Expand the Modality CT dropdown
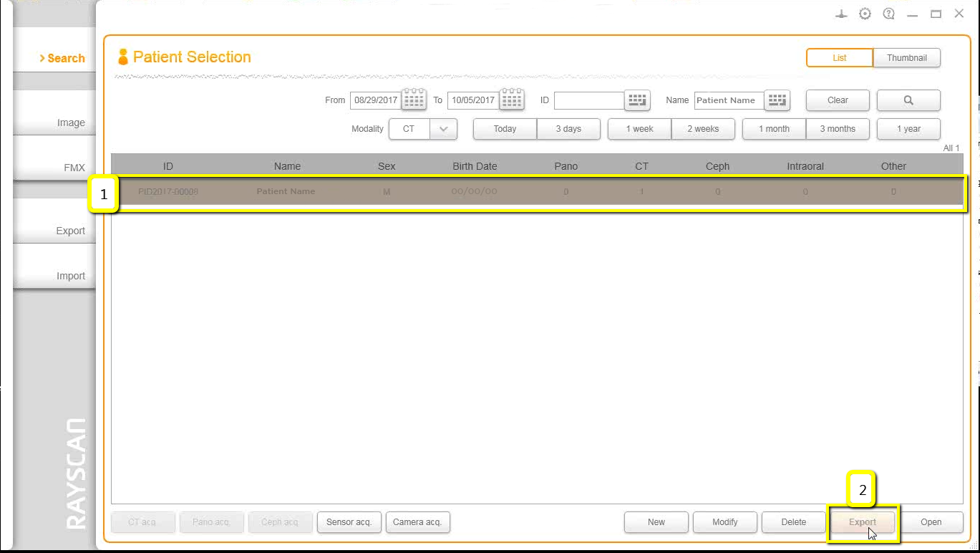This screenshot has width=980, height=553. click(x=443, y=129)
